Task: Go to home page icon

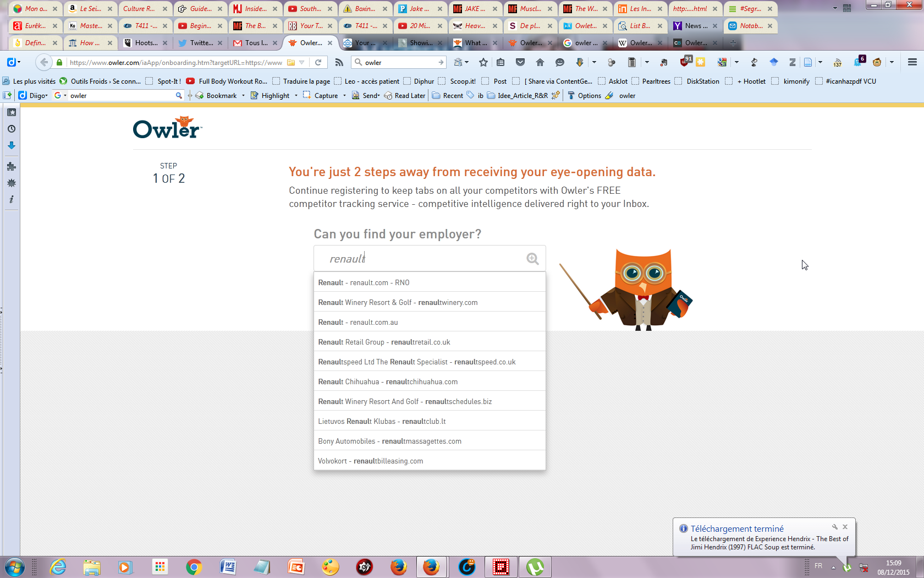Action: pyautogui.click(x=540, y=62)
